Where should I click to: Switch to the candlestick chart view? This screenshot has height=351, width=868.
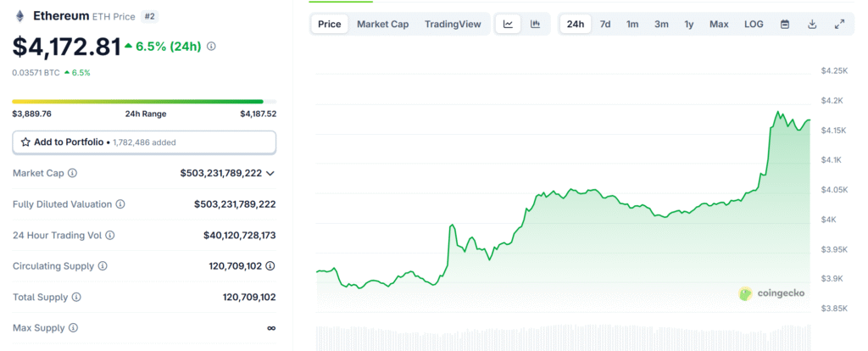coord(535,24)
